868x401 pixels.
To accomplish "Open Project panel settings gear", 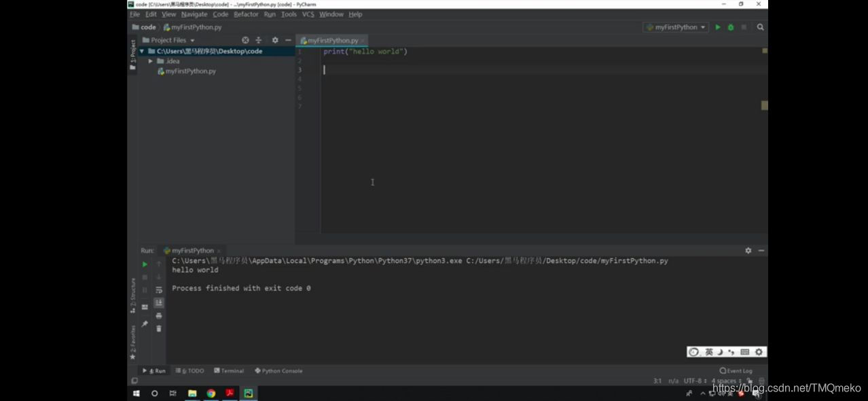I will [274, 40].
